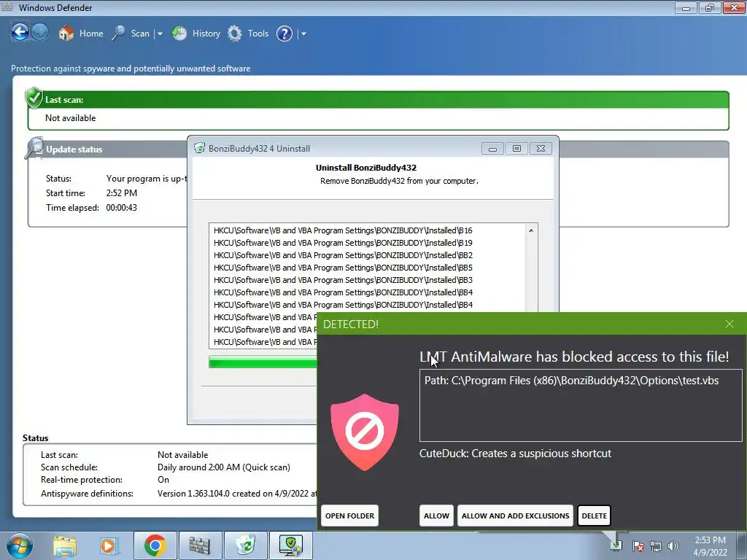Screen dimensions: 747x560
Task: Click the Update status magnifier icon
Action: pyautogui.click(x=34, y=147)
